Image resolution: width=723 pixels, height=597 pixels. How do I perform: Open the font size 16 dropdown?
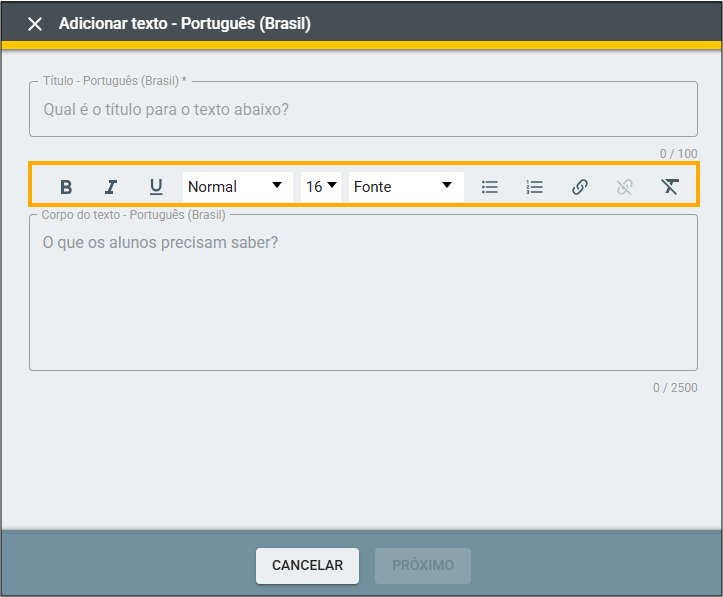point(321,187)
